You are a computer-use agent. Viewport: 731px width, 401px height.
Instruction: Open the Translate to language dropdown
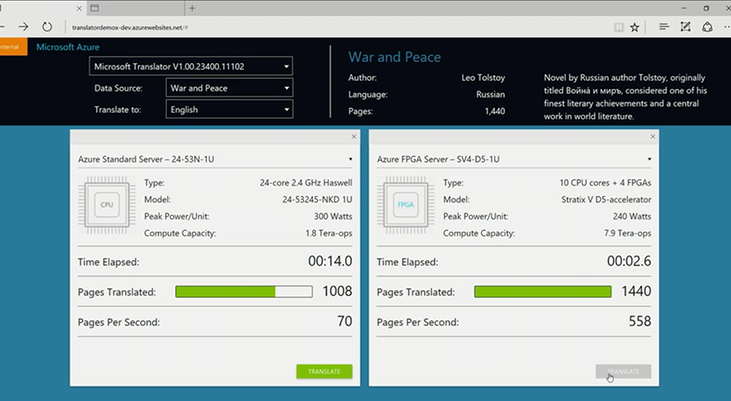pos(229,109)
